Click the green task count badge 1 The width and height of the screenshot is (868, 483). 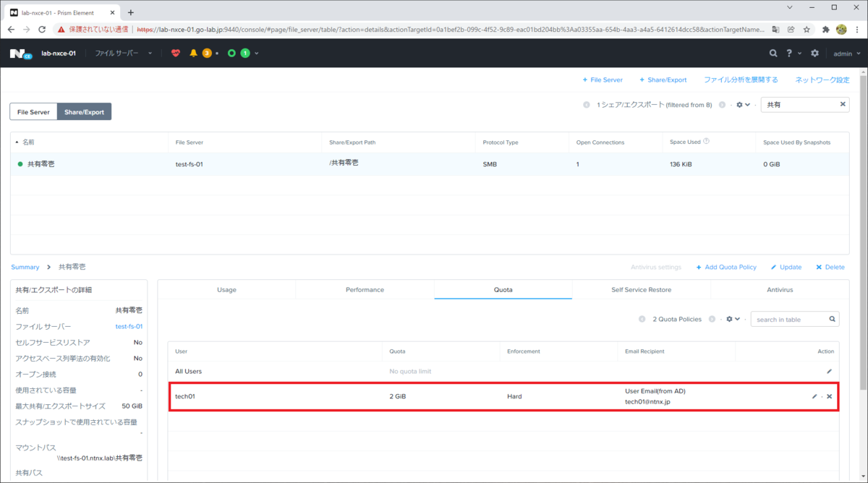(x=245, y=53)
